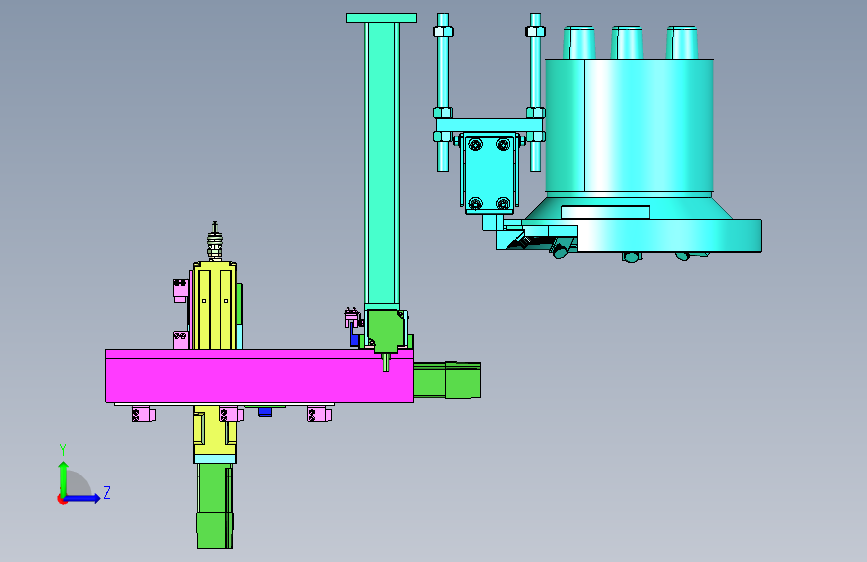Click the green Y axis arrow of triad
867x562 pixels.
point(63,478)
